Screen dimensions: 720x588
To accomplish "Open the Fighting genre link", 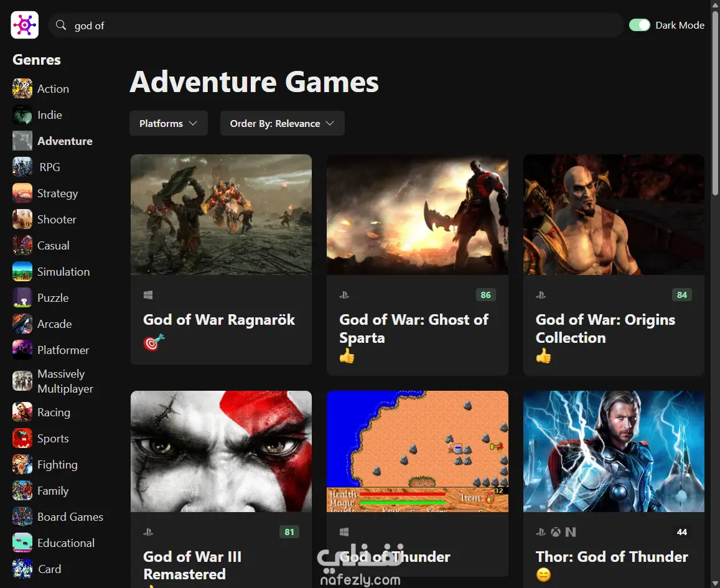I will (57, 465).
